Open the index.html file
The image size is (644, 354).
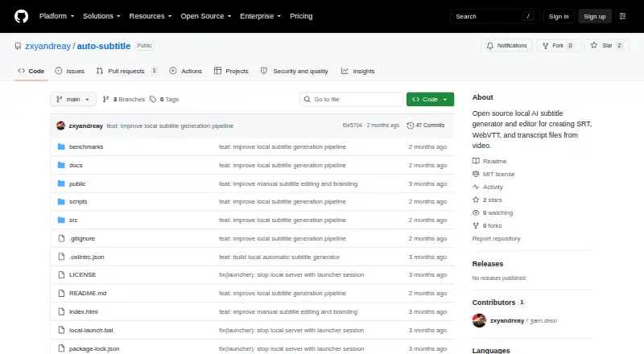pos(84,311)
